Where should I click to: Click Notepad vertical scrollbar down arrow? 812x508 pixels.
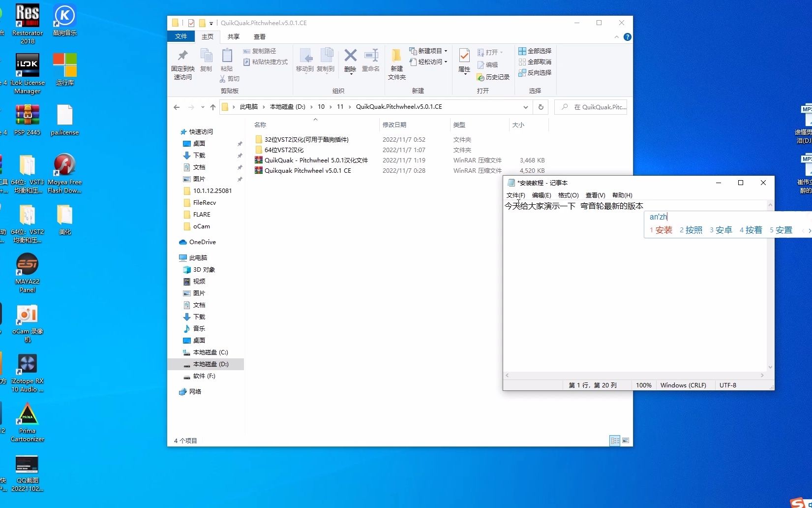coord(770,367)
